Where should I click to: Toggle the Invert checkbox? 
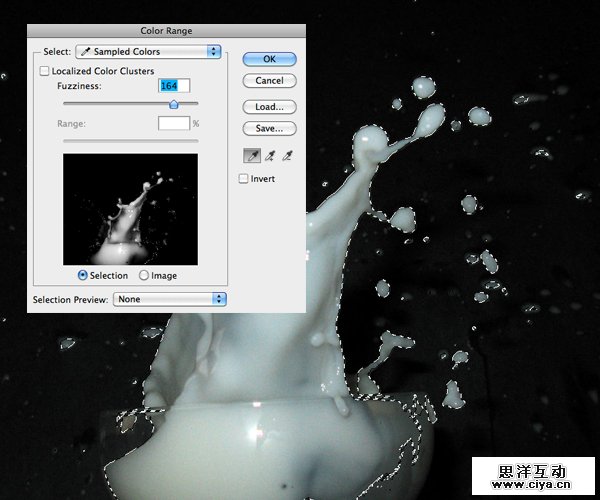point(244,179)
